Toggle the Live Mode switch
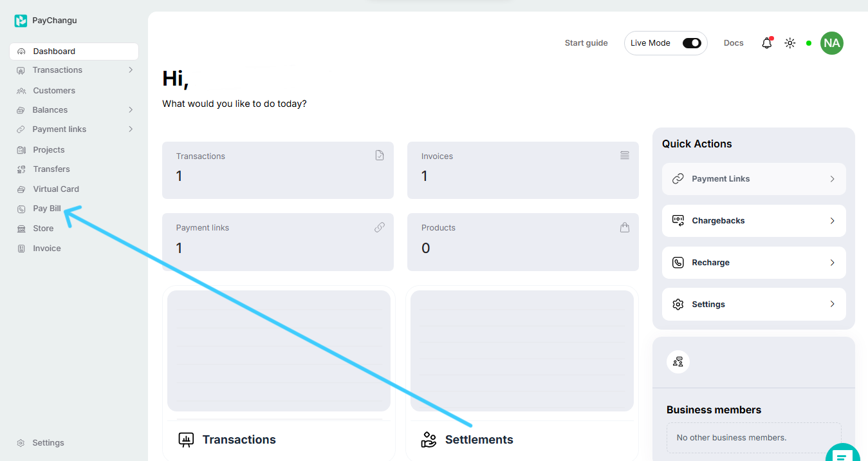This screenshot has width=868, height=461. tap(692, 43)
